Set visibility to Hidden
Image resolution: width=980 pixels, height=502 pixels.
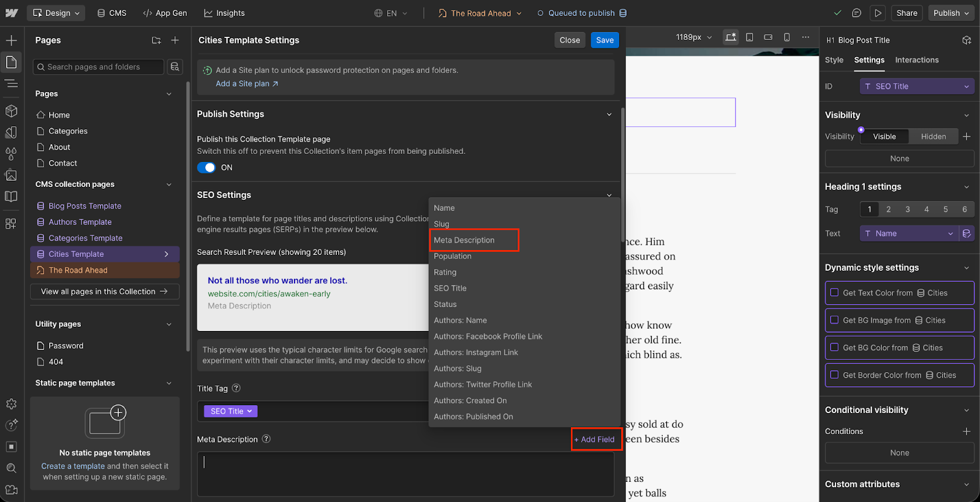pyautogui.click(x=933, y=137)
